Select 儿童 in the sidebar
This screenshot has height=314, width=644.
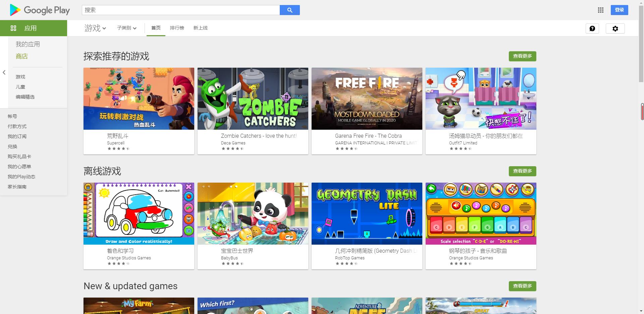pyautogui.click(x=20, y=87)
